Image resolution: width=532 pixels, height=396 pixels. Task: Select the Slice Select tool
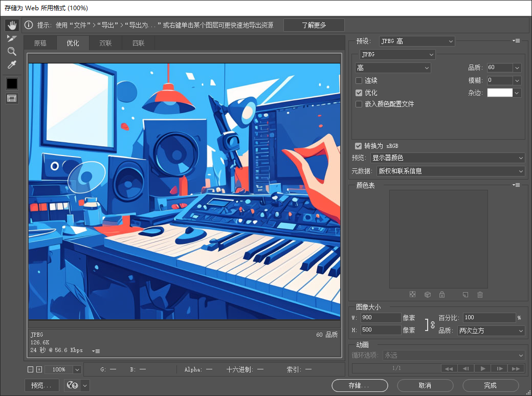pos(12,38)
